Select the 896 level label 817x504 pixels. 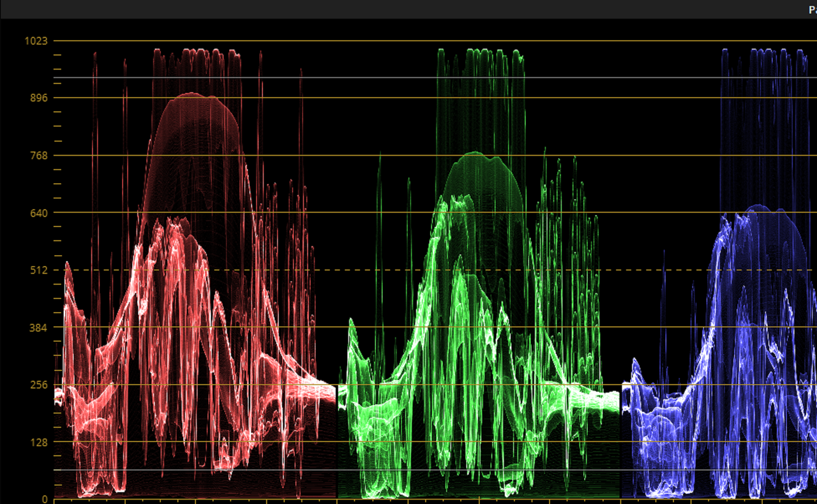click(38, 98)
